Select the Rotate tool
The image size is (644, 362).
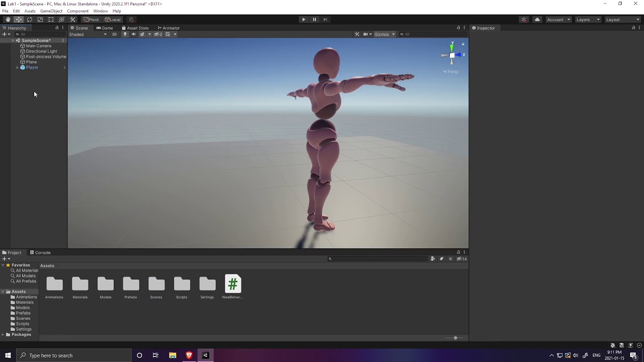tap(29, 20)
